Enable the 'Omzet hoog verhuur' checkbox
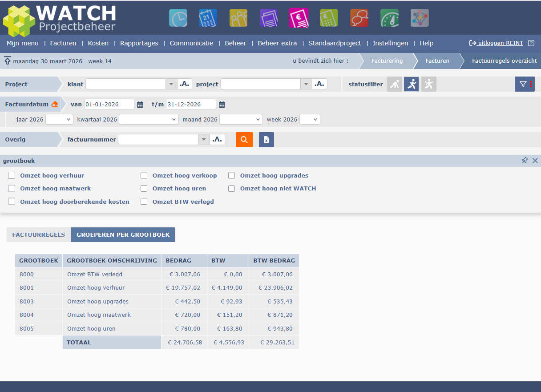 12,175
